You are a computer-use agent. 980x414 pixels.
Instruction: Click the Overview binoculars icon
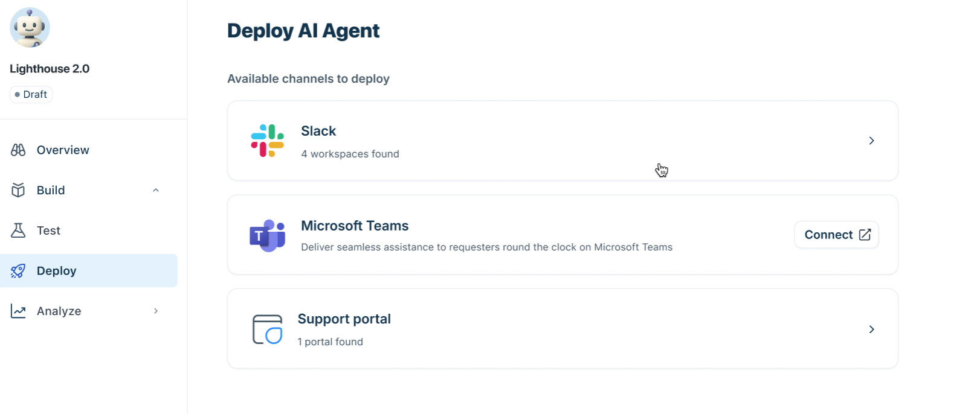(18, 150)
